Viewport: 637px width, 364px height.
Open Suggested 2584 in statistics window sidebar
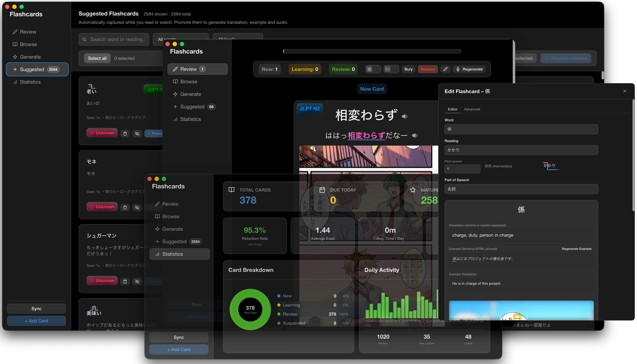coord(179,242)
